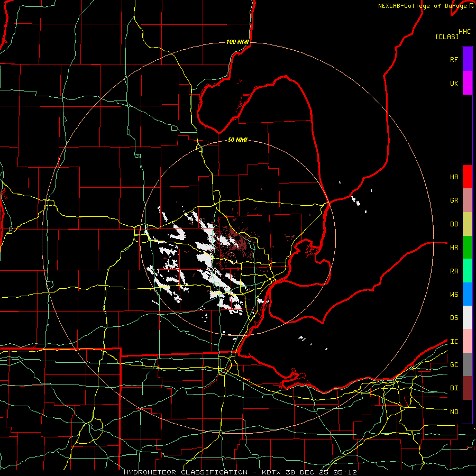The height and width of the screenshot is (476, 476).
Task: Click the GC gray legend swatch
Action: (467, 364)
